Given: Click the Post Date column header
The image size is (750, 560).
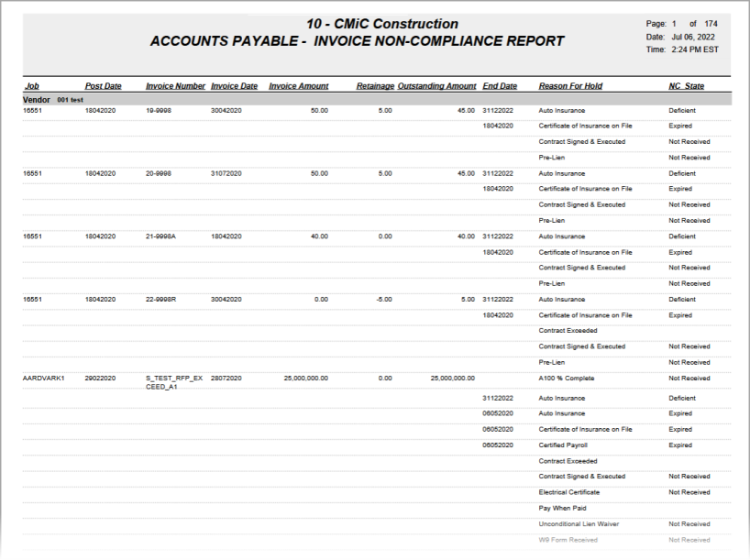Looking at the screenshot, I should coord(103,86).
